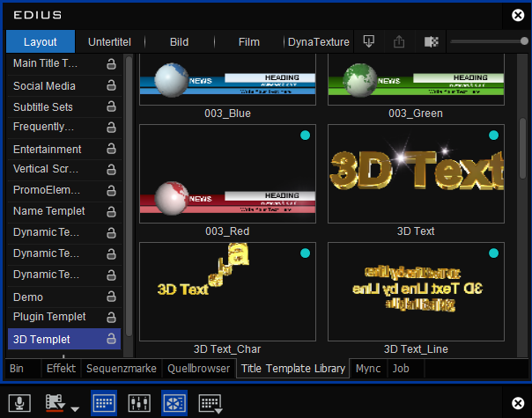Select the Title Template Library tab
Viewport: 532px width, 418px height.
[x=292, y=368]
